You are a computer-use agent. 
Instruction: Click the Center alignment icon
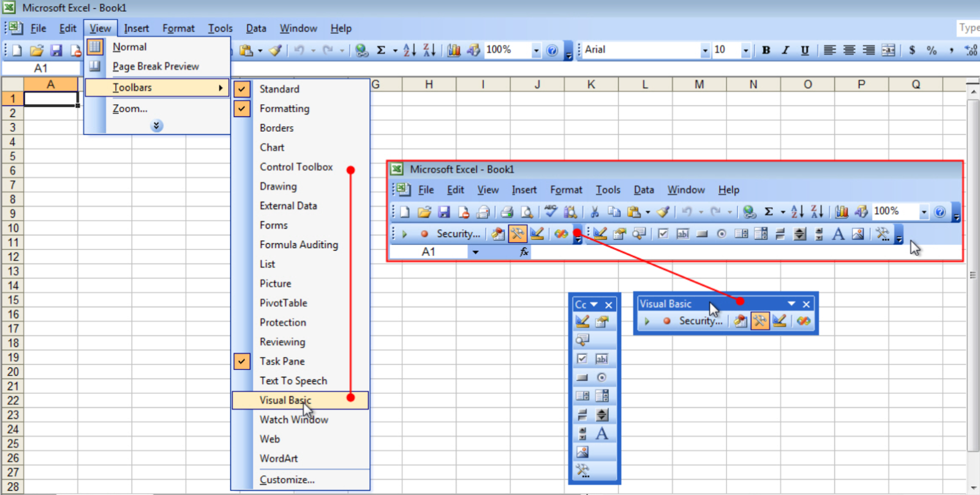(x=849, y=50)
